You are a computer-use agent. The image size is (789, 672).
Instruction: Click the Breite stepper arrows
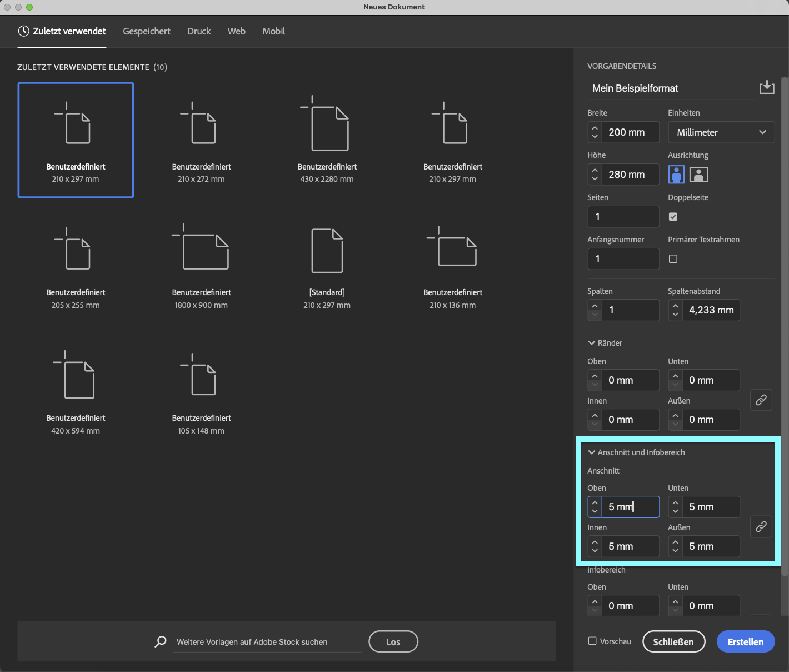(x=595, y=132)
